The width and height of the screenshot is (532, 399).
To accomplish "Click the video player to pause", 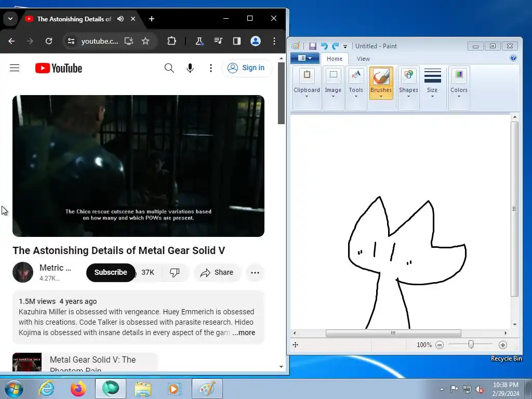I will coord(138,166).
